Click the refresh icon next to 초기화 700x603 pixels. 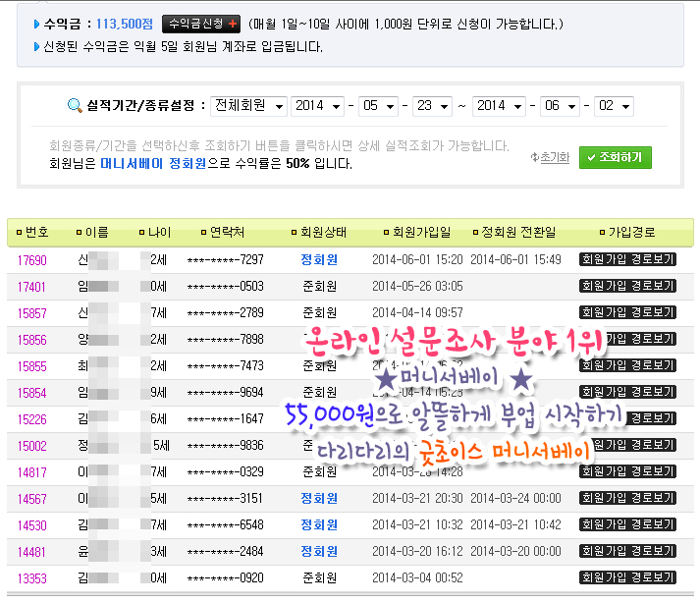click(x=534, y=157)
